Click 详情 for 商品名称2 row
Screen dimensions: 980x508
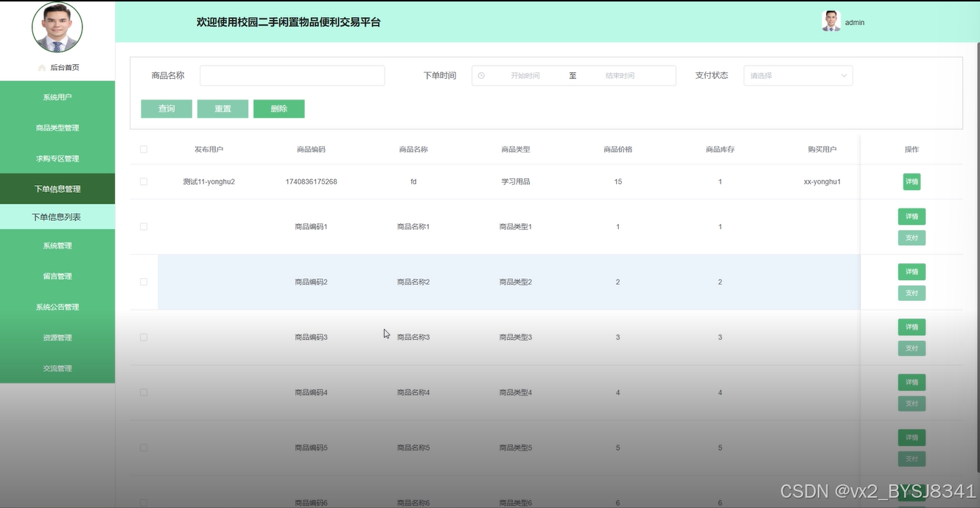pos(911,272)
